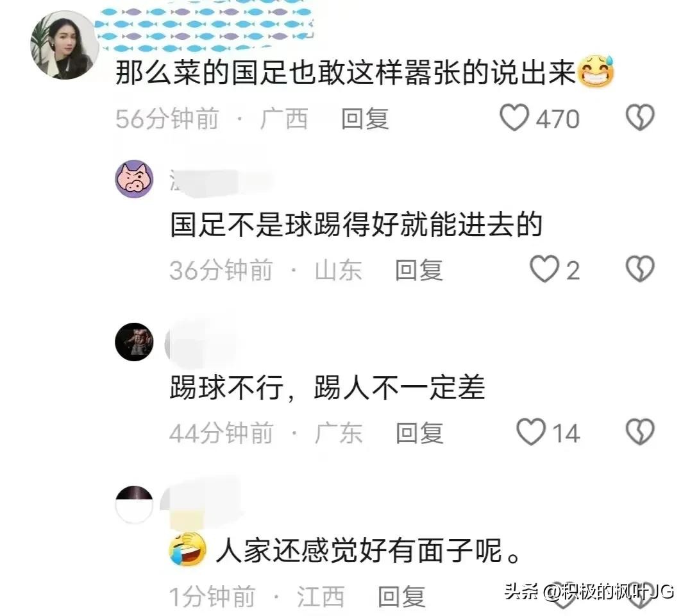The width and height of the screenshot is (690, 616).
Task: Select comment text 踢球不行，踢人不一定差
Action: click(328, 388)
